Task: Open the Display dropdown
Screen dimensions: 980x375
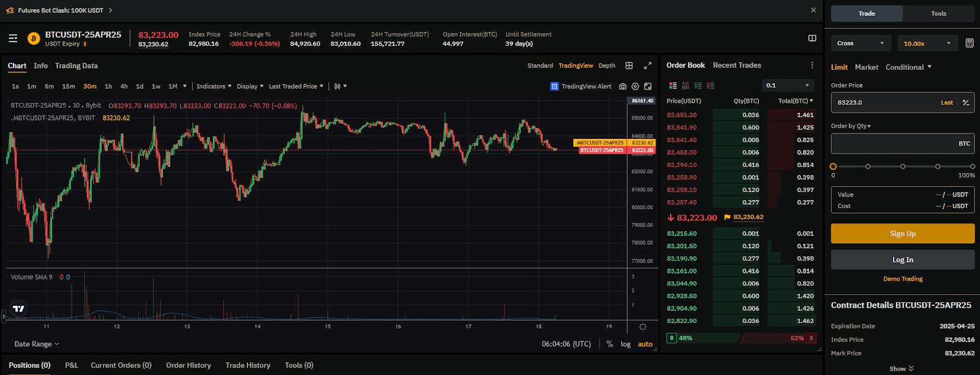Action: [x=251, y=86]
